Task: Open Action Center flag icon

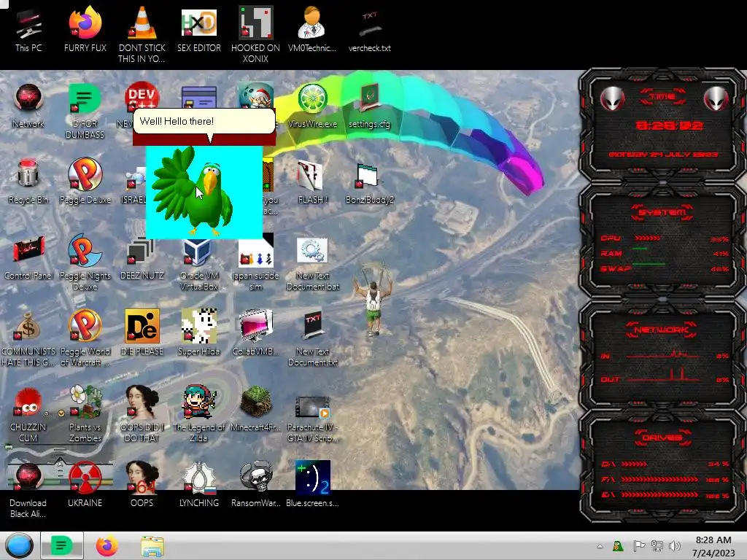Action: pos(638,545)
